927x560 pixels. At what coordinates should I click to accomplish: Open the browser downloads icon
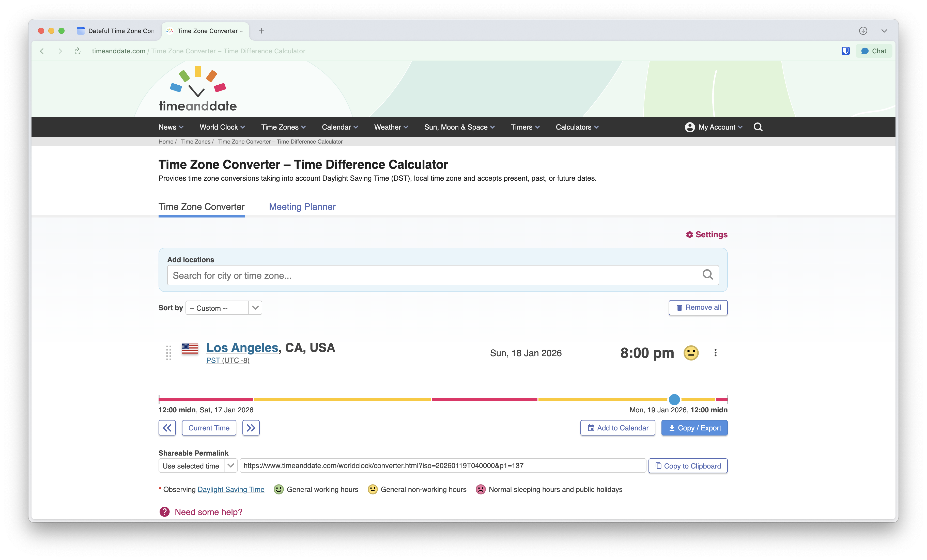863,31
